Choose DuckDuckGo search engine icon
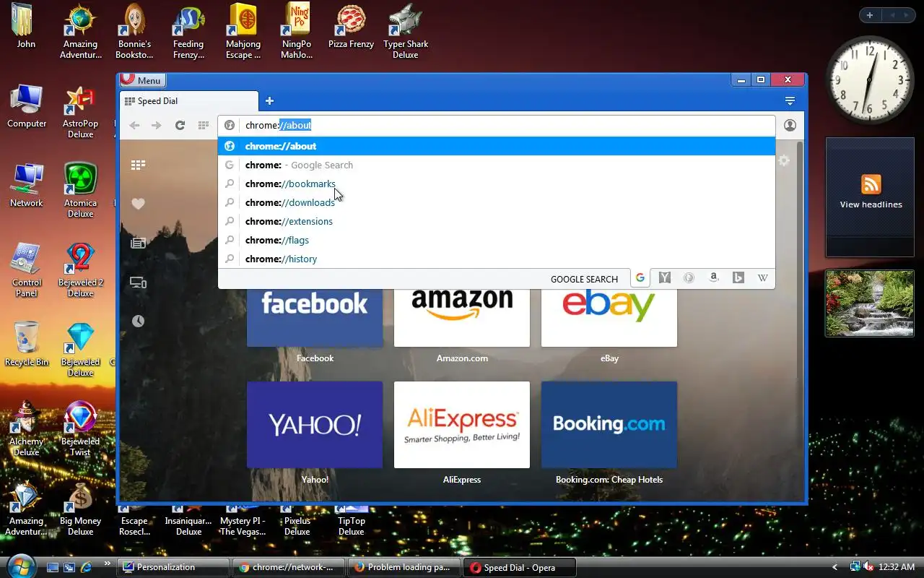 click(x=689, y=278)
